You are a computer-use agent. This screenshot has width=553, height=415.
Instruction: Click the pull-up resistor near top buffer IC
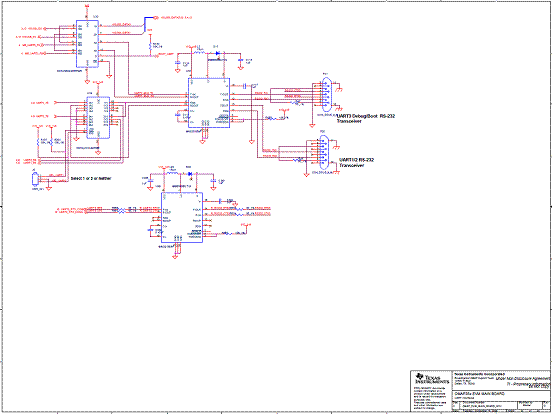[x=151, y=46]
